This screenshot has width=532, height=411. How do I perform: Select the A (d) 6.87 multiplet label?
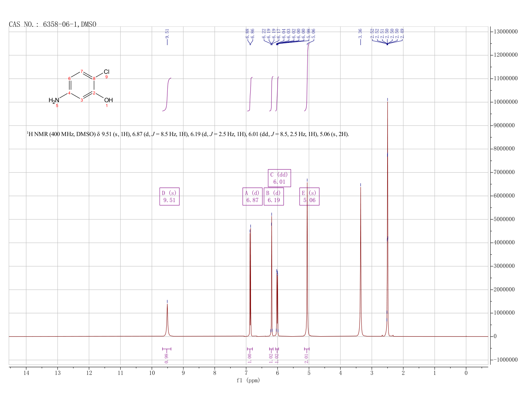[x=252, y=196]
